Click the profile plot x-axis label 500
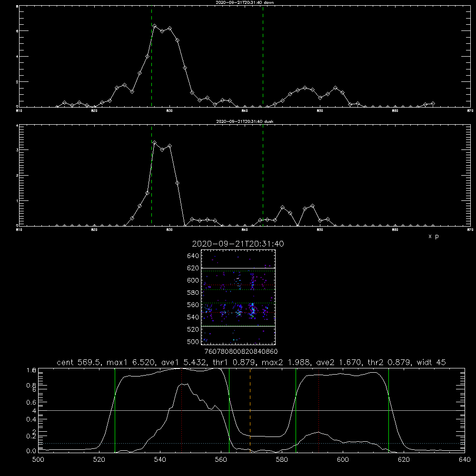This screenshot has width=476, height=476. tap(38, 460)
